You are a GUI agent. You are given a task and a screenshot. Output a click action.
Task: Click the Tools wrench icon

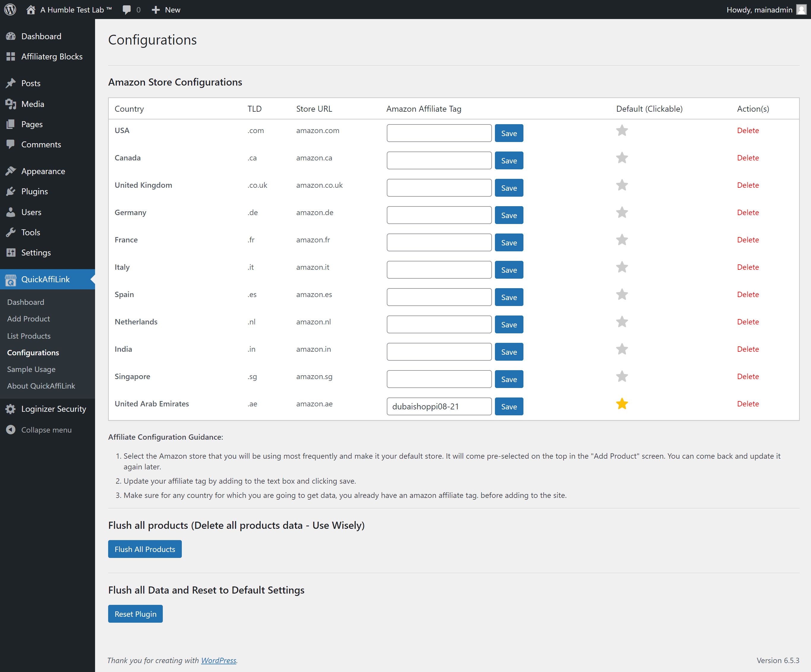(11, 232)
